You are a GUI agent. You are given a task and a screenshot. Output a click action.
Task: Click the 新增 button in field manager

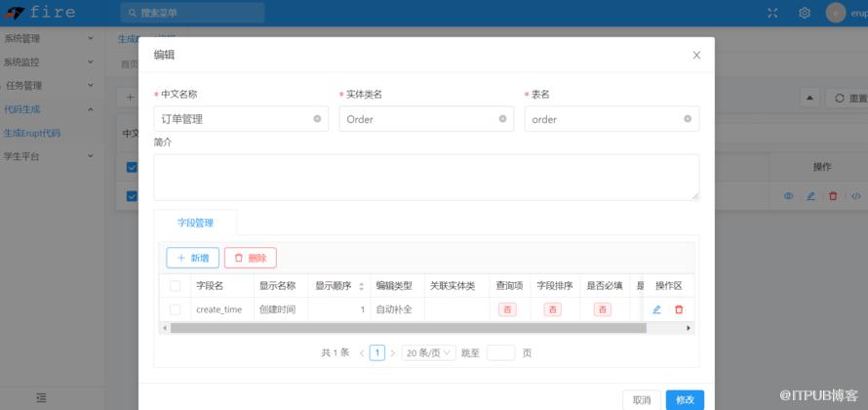(x=193, y=258)
